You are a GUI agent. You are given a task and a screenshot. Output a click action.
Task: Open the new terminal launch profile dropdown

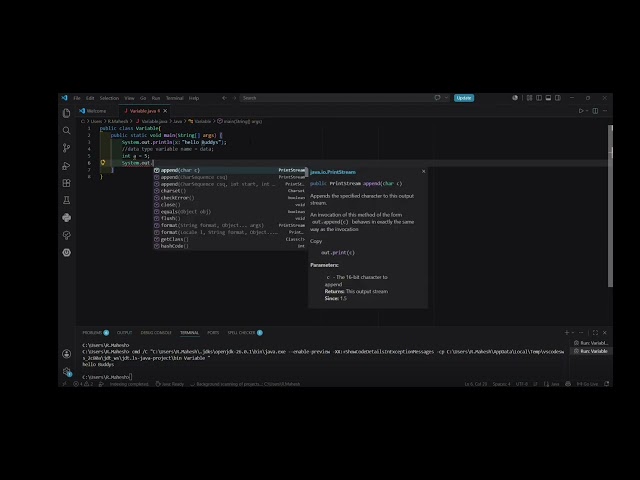coord(573,333)
